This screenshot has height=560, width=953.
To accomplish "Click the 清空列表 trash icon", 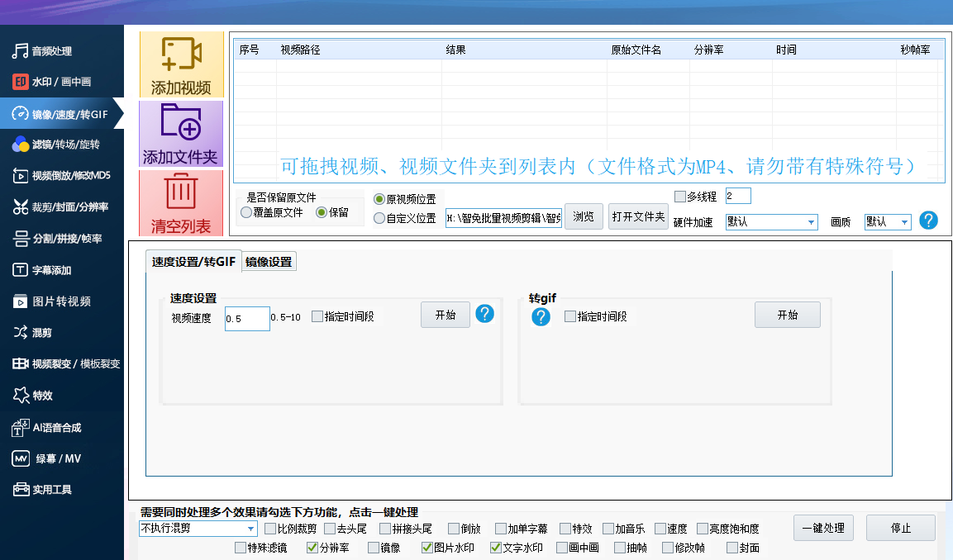I will [x=181, y=192].
